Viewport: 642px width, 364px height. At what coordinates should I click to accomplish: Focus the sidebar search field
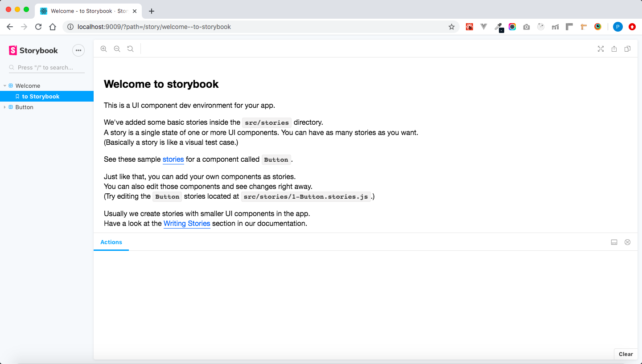click(47, 68)
